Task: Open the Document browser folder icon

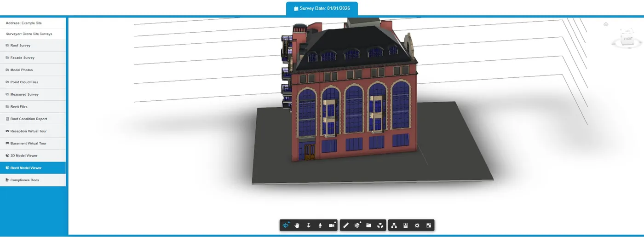Action: pyautogui.click(x=369, y=225)
